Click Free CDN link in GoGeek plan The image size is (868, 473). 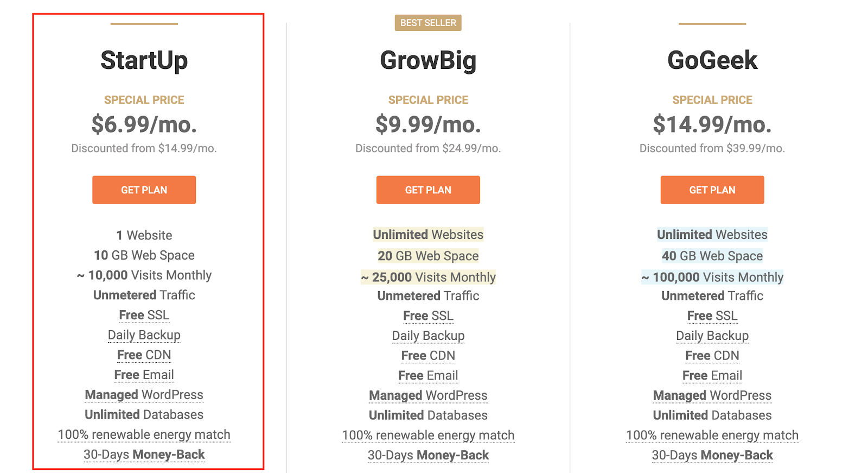(x=712, y=356)
